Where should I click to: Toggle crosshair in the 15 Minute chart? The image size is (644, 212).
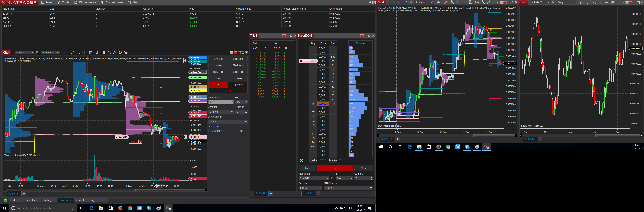click(91, 53)
